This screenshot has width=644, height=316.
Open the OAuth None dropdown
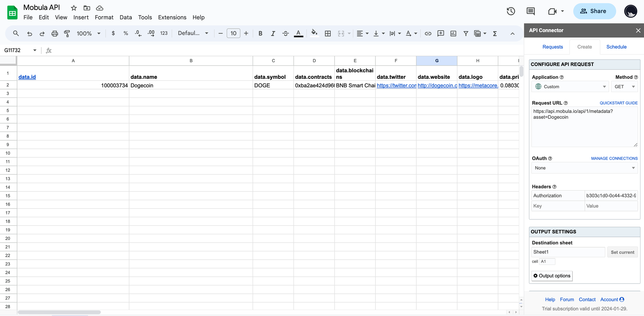(x=584, y=168)
